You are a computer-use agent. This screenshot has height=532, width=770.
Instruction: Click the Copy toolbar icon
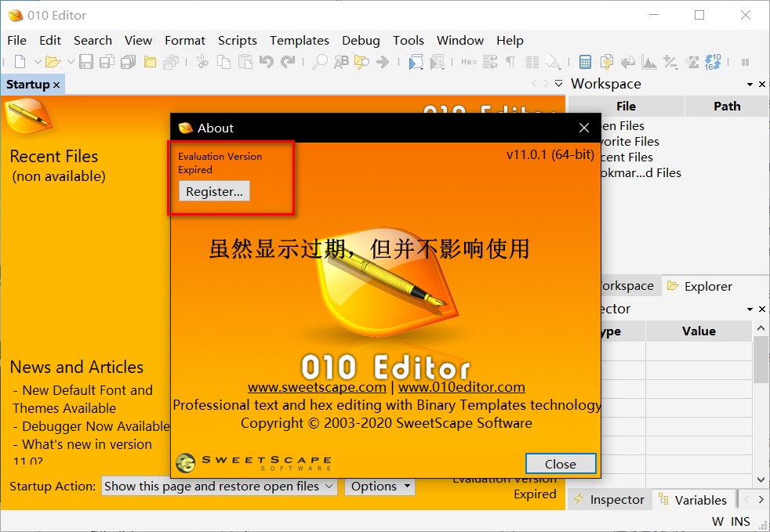224,62
